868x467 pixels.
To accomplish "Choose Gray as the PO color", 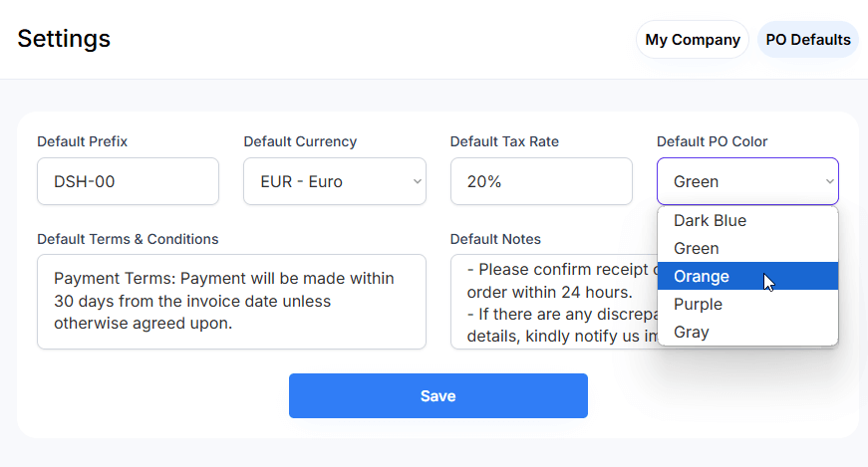I will point(747,332).
